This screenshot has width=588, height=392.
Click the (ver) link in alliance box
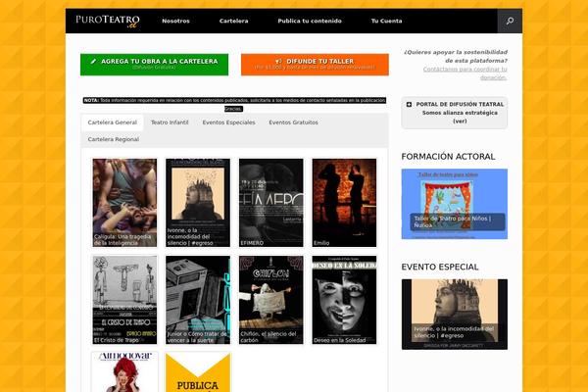click(460, 122)
